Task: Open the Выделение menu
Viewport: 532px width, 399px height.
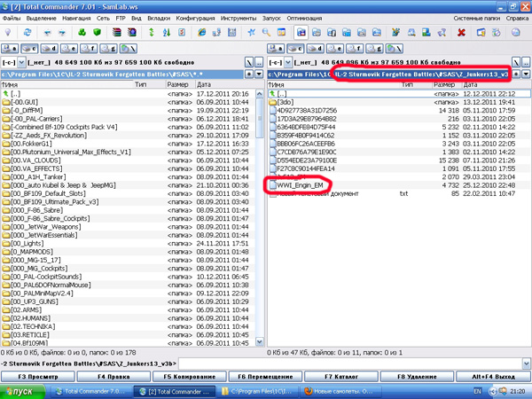Action: coord(42,19)
